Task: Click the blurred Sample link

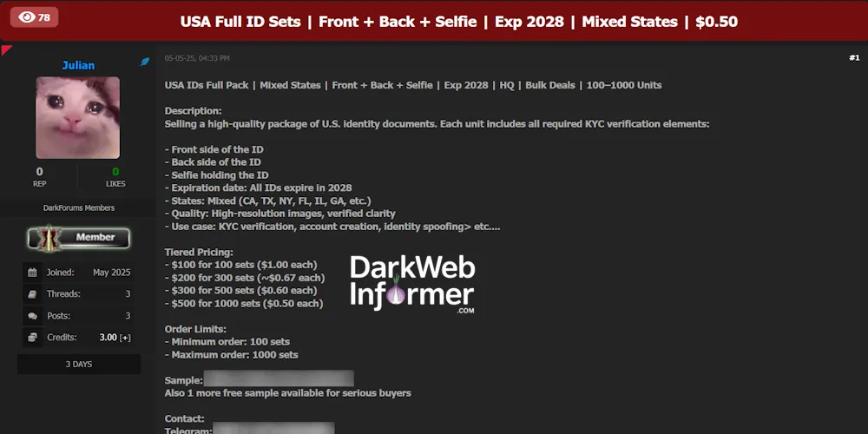Action: pyautogui.click(x=279, y=378)
